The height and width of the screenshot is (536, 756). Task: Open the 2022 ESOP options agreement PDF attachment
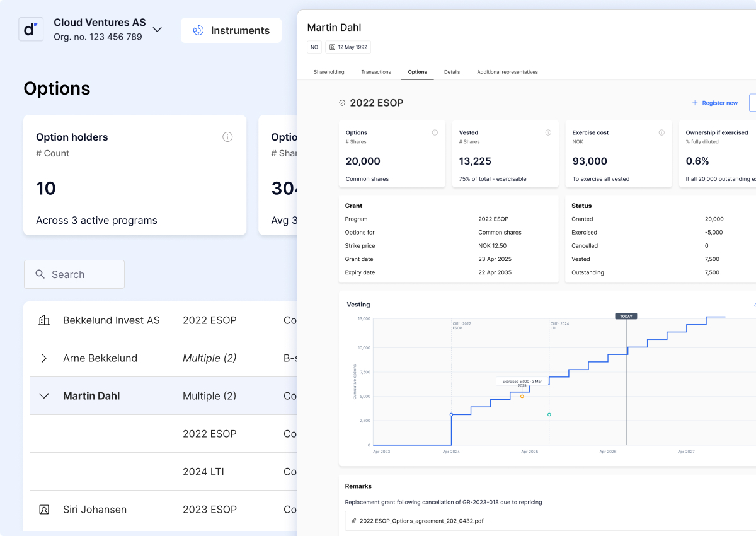[x=421, y=521]
